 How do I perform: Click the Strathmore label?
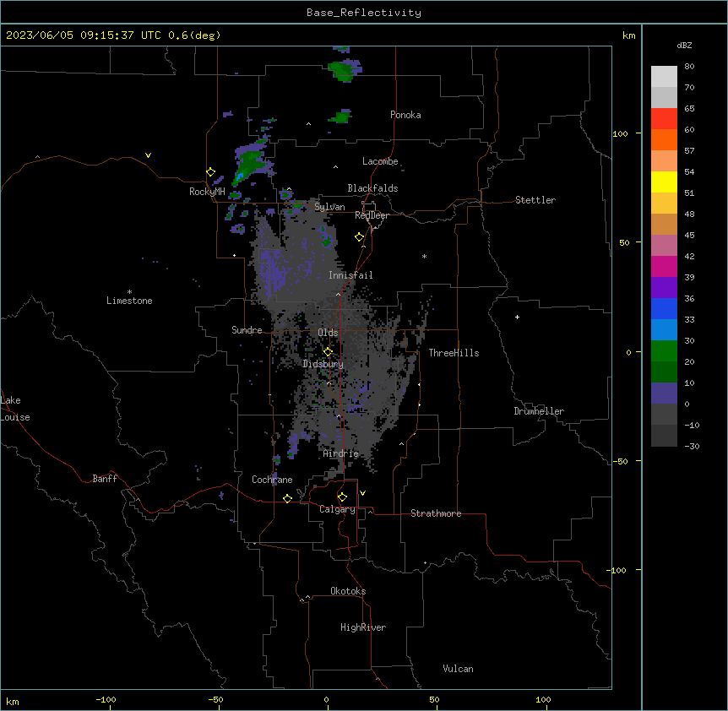click(x=436, y=513)
